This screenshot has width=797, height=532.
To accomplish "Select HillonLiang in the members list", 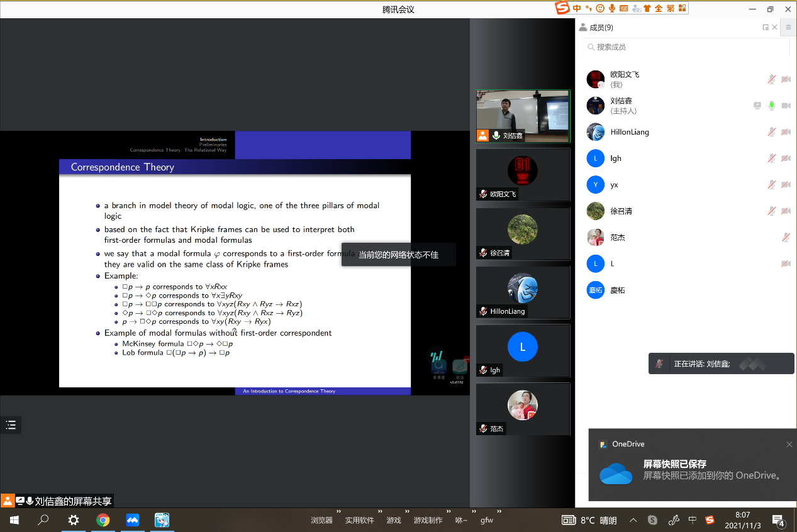I will [629, 132].
